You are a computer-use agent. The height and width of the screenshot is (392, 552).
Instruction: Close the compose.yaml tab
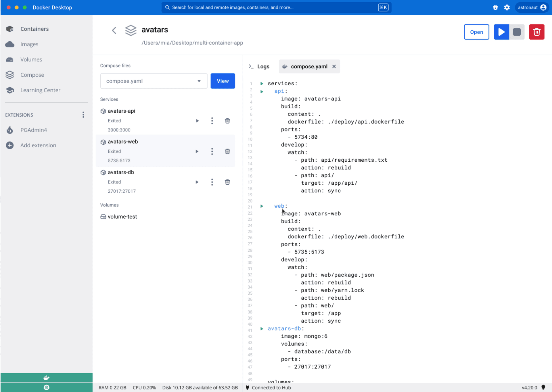point(334,67)
